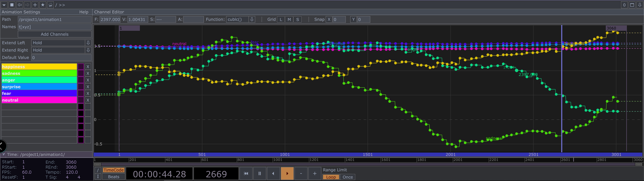Step back one frame with minus
Image resolution: width=644 pixels, height=181 pixels.
pos(301,173)
